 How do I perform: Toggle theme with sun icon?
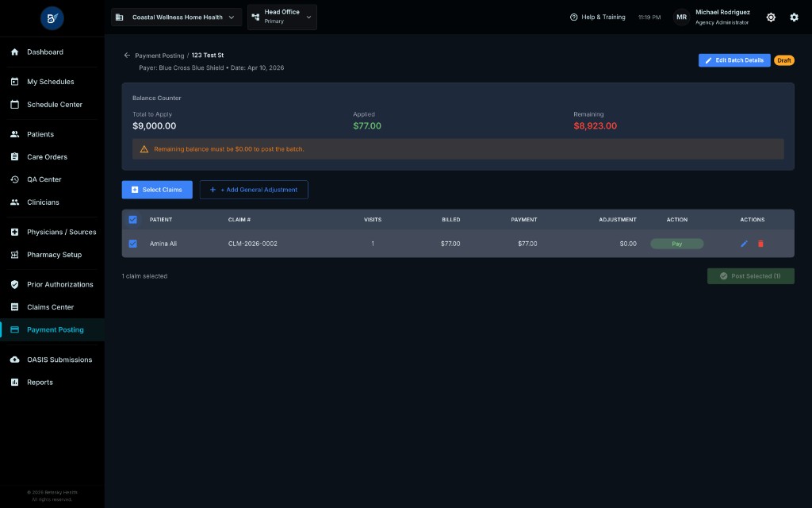[771, 17]
